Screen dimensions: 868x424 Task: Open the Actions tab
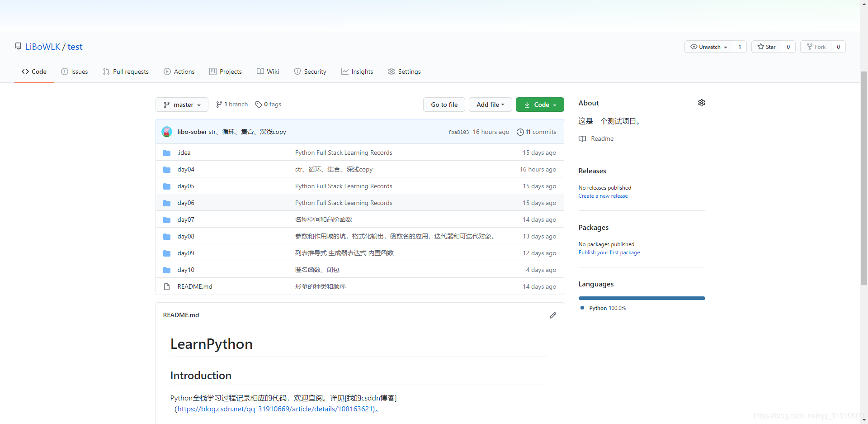(179, 71)
